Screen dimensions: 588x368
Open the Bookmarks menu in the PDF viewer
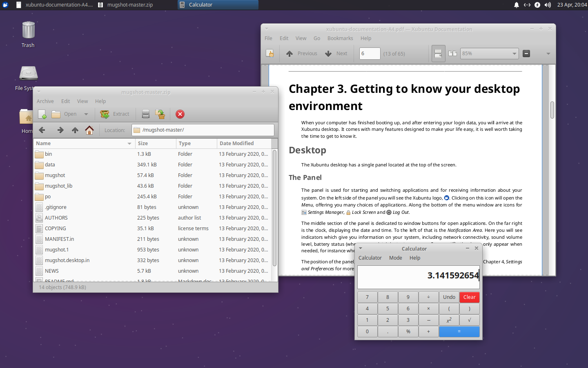point(340,38)
